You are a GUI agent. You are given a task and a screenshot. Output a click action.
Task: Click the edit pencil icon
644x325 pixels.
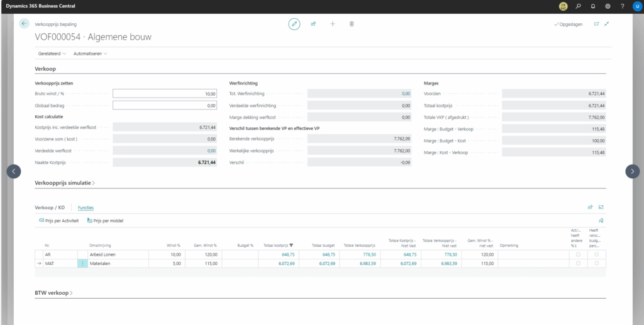(294, 24)
